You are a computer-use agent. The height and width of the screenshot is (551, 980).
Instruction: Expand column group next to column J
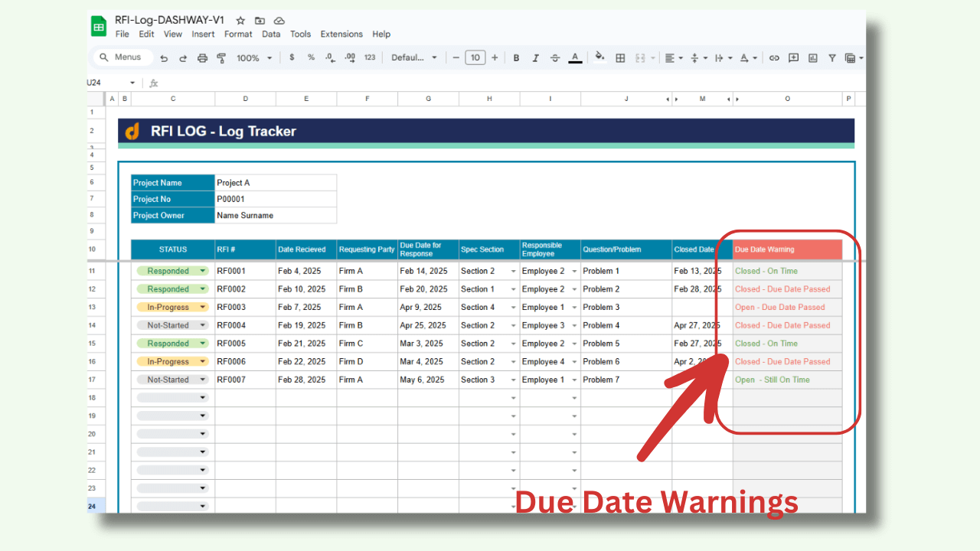[667, 99]
